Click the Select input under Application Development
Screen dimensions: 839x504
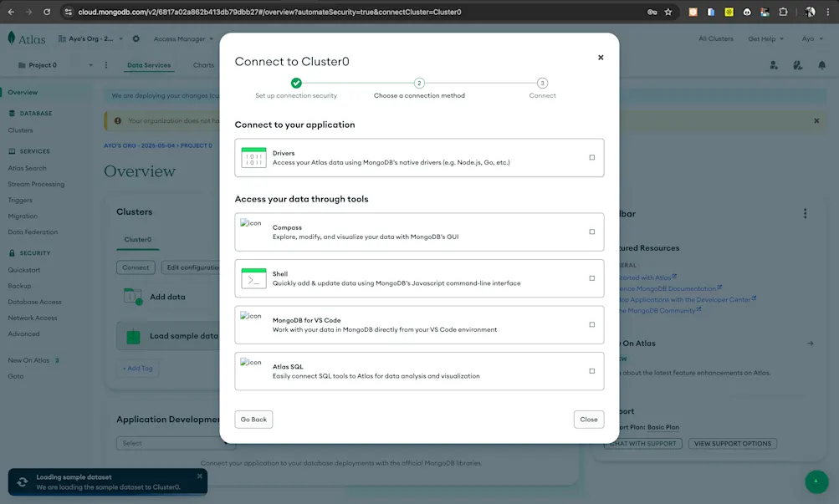click(176, 442)
